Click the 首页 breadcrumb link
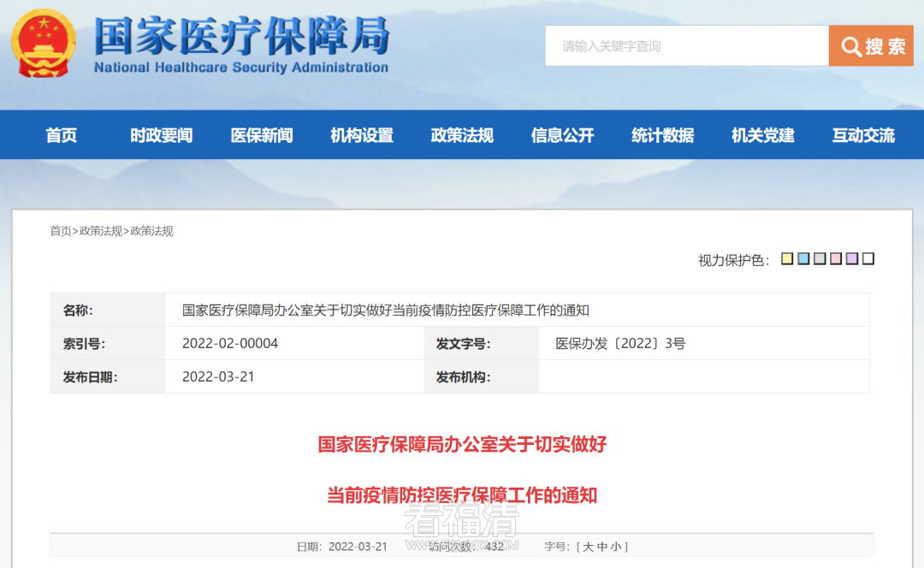The width and height of the screenshot is (924, 568). [x=61, y=231]
